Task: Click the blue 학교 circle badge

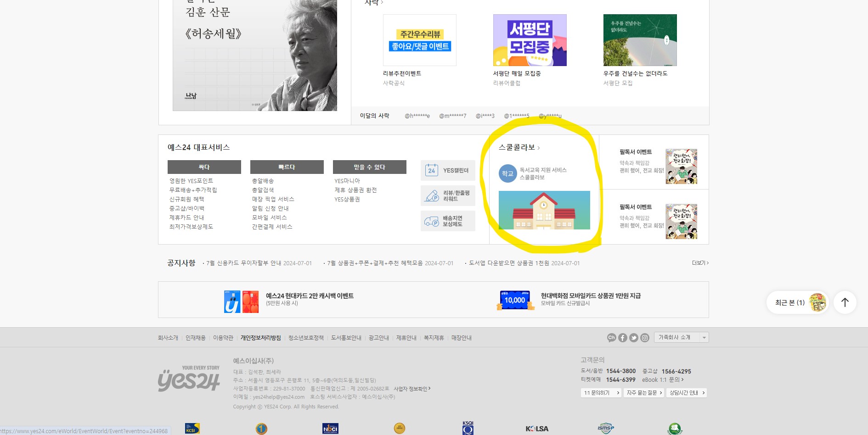Action: (507, 173)
